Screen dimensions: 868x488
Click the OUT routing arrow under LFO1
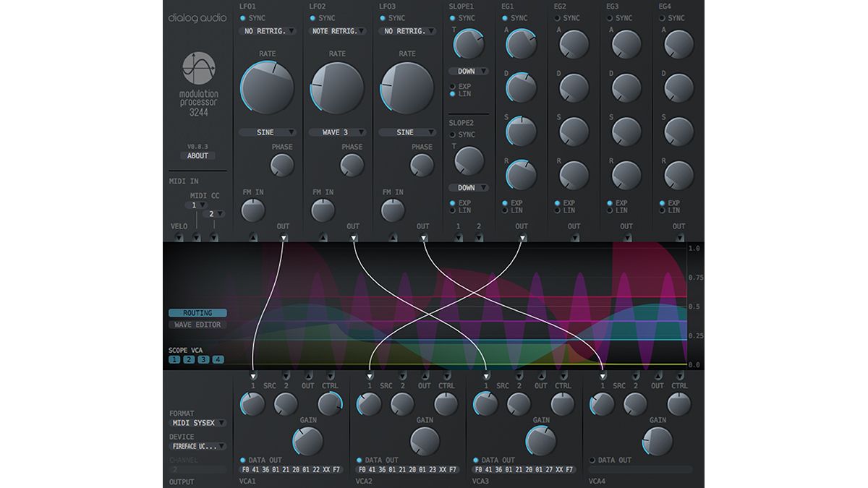click(x=284, y=236)
